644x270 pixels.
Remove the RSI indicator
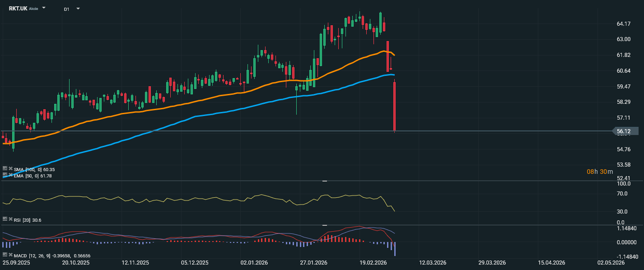coord(10,219)
